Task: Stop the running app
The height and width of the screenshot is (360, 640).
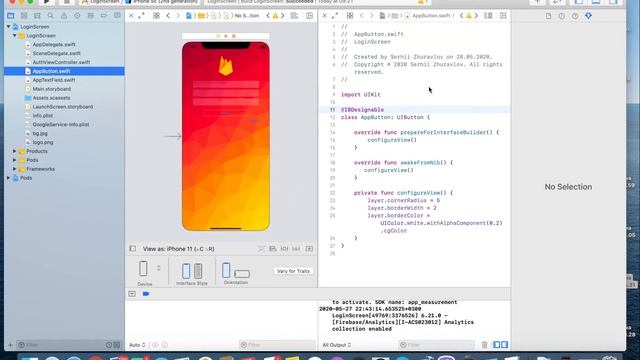Action: [67, 2]
